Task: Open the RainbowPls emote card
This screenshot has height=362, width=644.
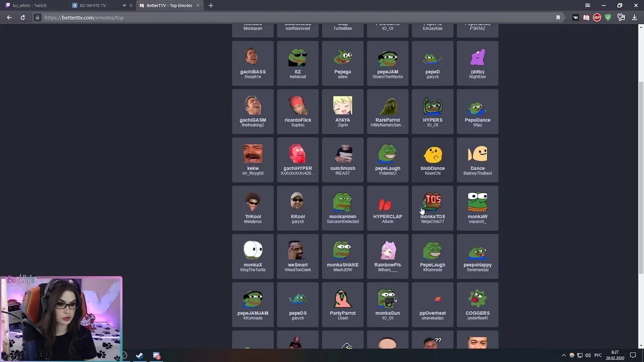Action: tap(387, 256)
